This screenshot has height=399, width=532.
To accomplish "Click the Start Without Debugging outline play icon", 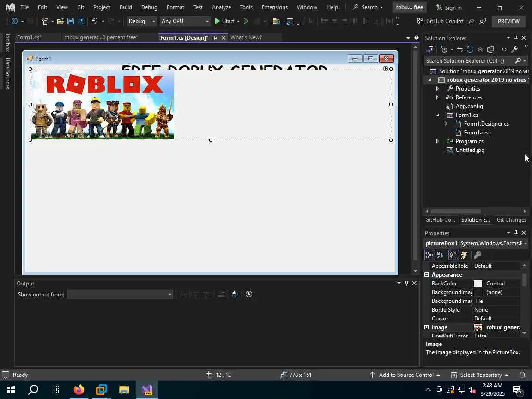I will click(246, 21).
